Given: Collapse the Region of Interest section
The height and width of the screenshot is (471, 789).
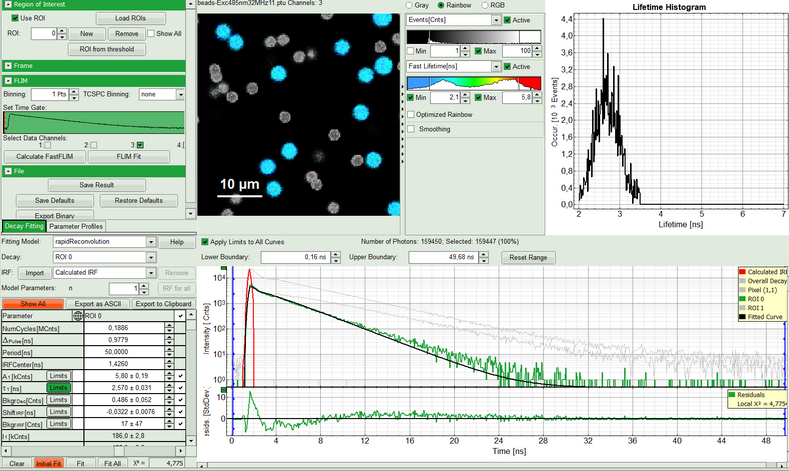Looking at the screenshot, I should coord(7,5).
